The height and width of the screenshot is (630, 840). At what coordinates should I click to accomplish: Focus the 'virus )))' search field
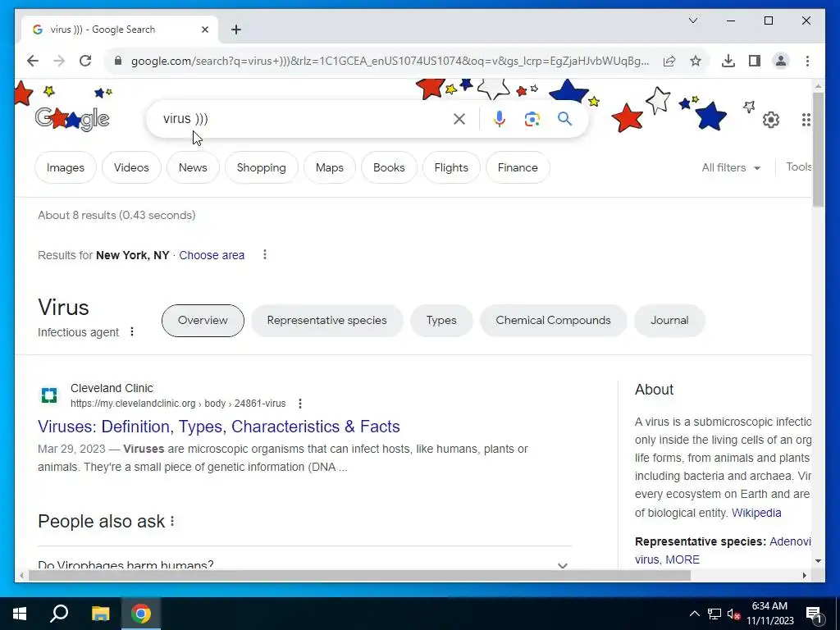pos(303,118)
